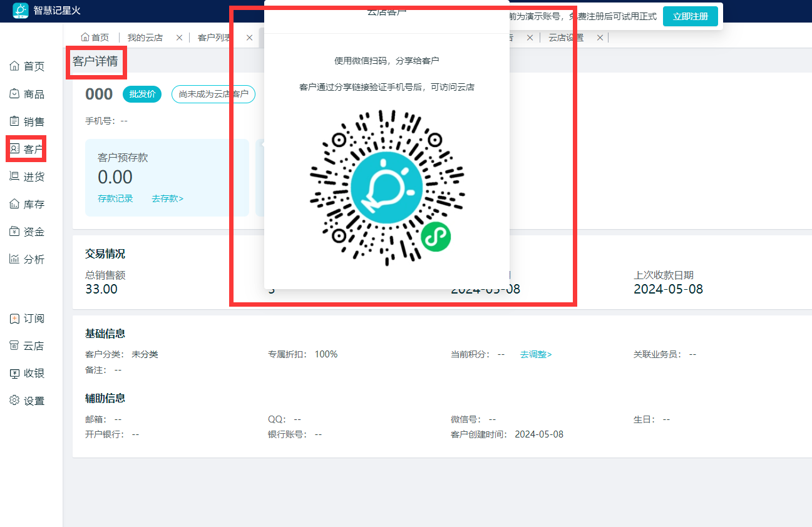Select the 客户 sidebar entry
Viewport: 812px width, 527px height.
28,149
